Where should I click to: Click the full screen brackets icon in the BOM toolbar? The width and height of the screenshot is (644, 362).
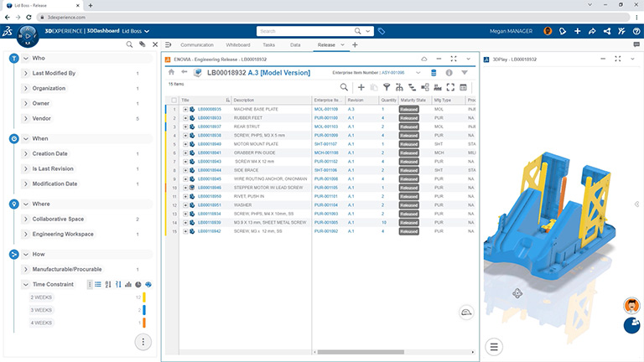[x=450, y=87]
